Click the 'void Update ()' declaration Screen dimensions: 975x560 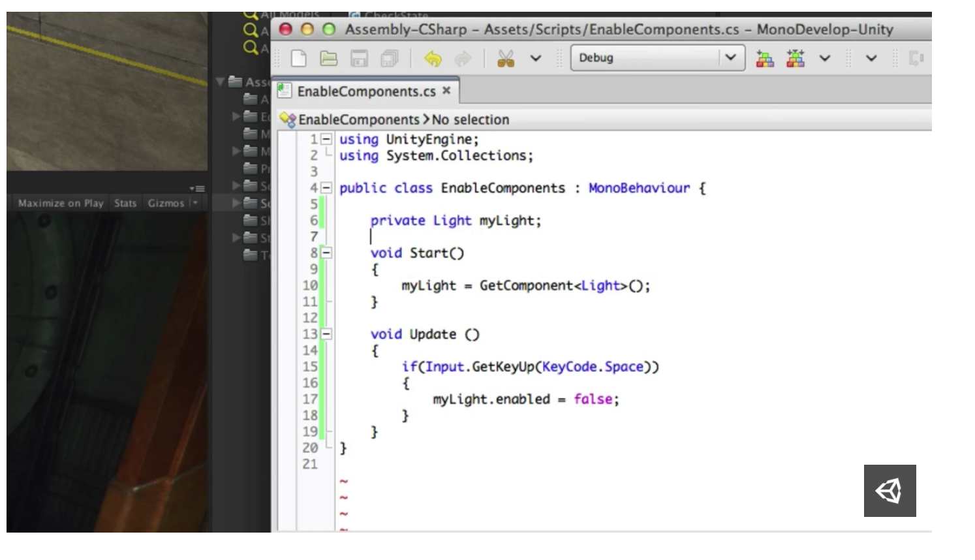coord(425,334)
